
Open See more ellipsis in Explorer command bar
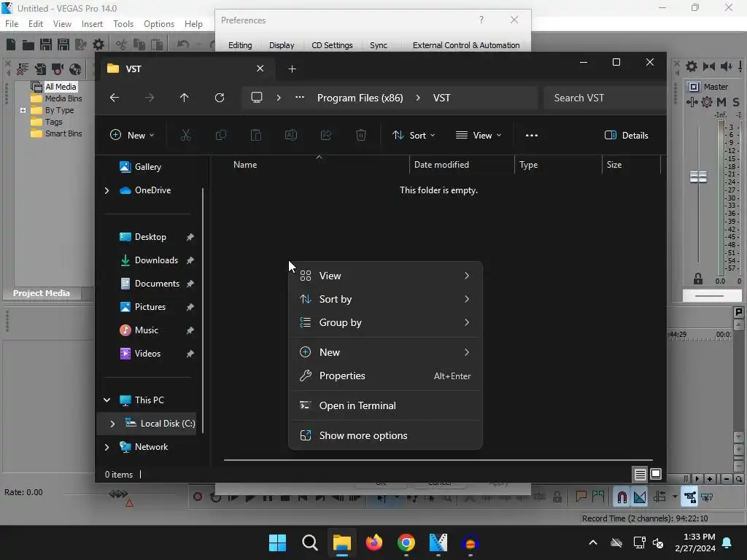coord(532,135)
